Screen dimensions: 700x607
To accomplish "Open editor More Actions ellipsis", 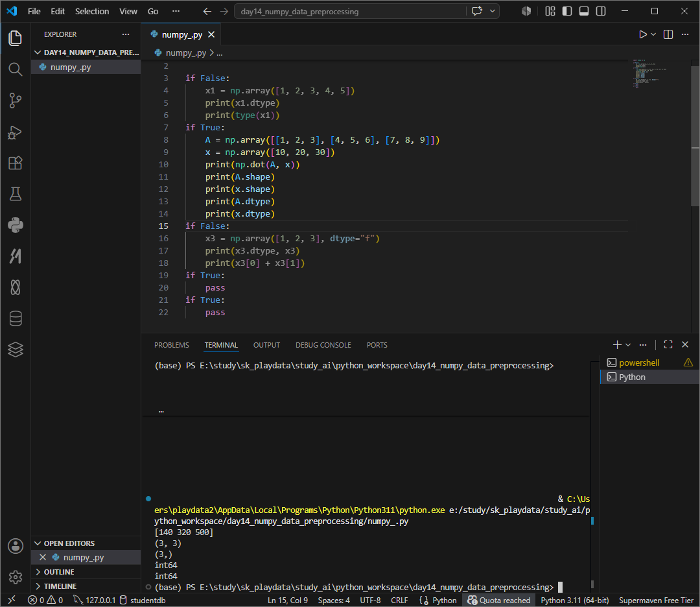I will coord(685,34).
